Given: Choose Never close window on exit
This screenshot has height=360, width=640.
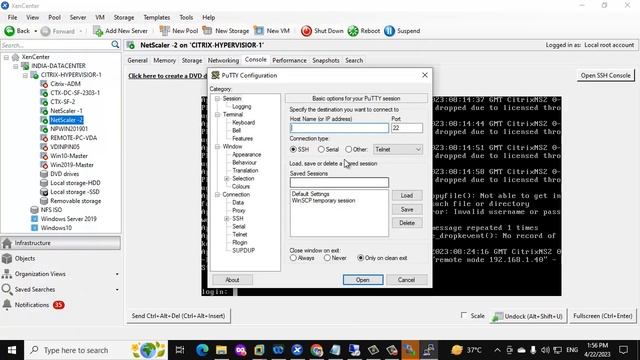Looking at the screenshot, I should tap(327, 258).
